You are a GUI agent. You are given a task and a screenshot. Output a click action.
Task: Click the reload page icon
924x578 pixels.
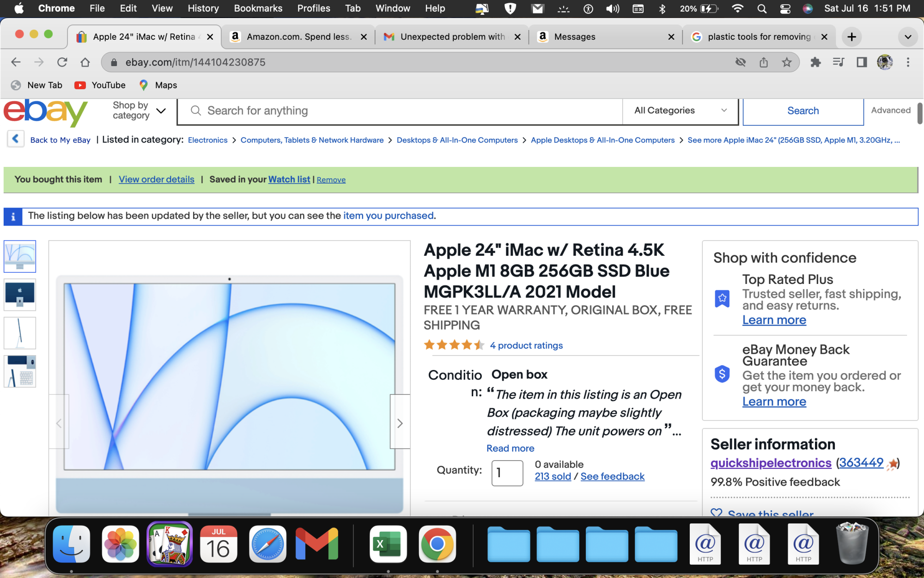tap(62, 62)
